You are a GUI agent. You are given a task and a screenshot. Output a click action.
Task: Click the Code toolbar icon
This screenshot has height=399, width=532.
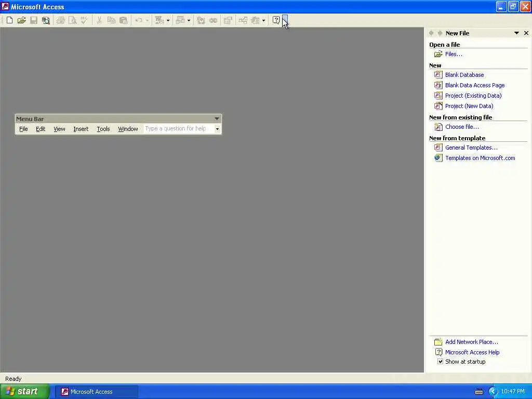[201, 20]
